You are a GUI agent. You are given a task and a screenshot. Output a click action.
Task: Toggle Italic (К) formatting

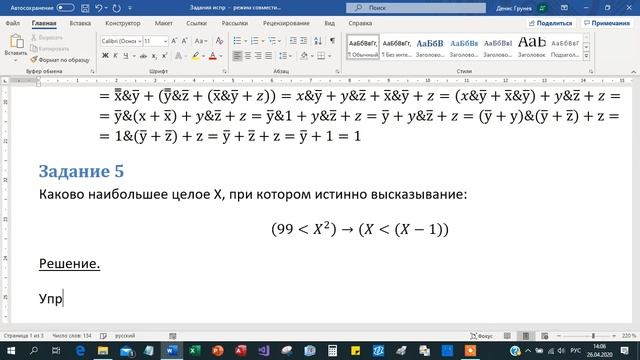116,56
